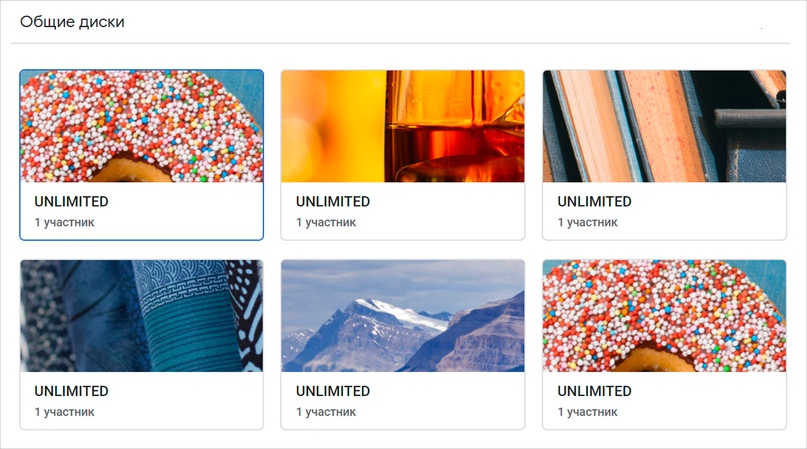Click UNLIMITED title under mountains image
Screen dimensions: 807x449
[x=333, y=391]
